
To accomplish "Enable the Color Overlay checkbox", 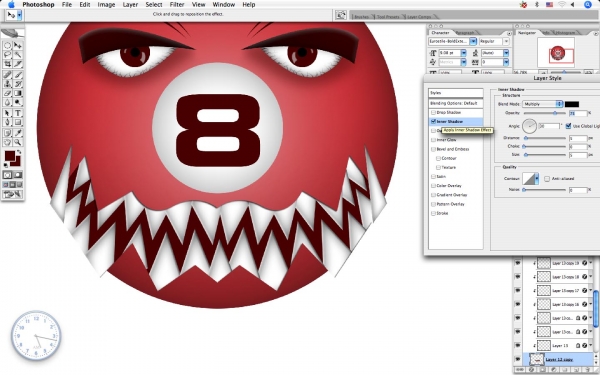I will coord(433,186).
